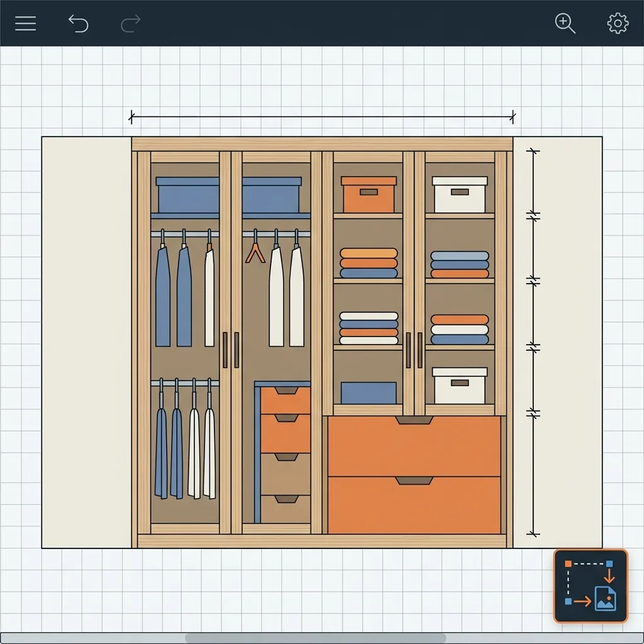The width and height of the screenshot is (644, 644).
Task: Activate the zoom-in magnifier tool
Action: 565,23
